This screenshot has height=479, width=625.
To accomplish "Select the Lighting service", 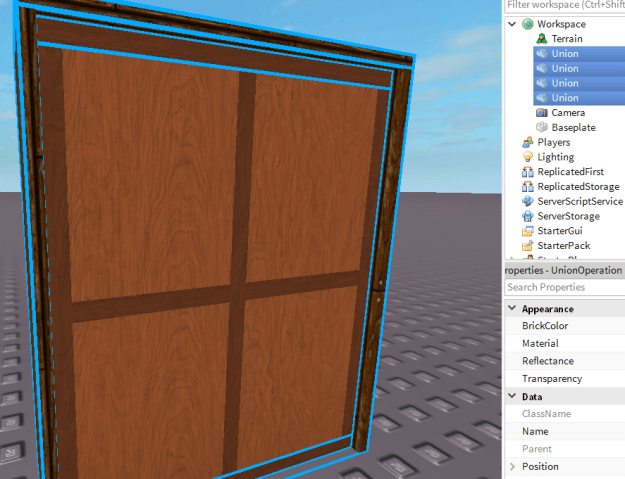I will [x=556, y=157].
